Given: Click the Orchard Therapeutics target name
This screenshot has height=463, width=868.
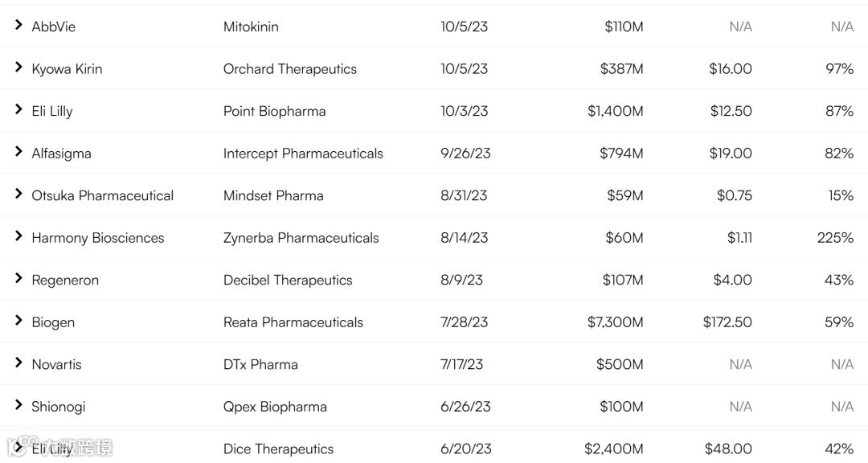Looking at the screenshot, I should click(x=289, y=69).
